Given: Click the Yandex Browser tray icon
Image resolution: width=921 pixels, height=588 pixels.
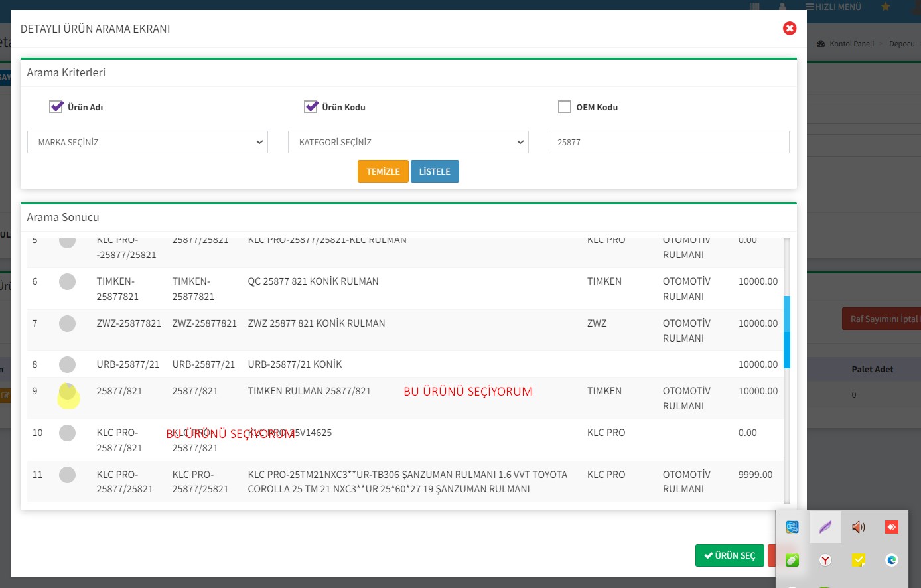Looking at the screenshot, I should tap(825, 560).
